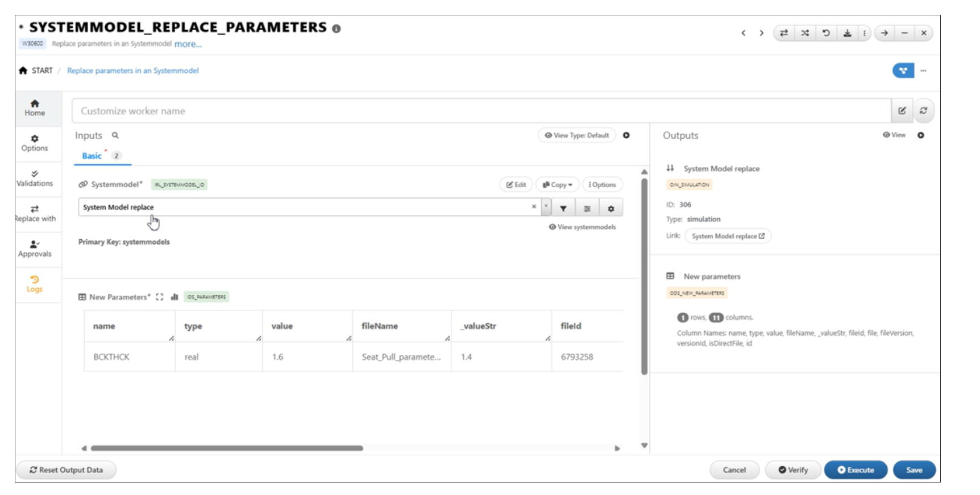Click View systemmodels eye link
This screenshot has width=980, height=495.
[582, 227]
